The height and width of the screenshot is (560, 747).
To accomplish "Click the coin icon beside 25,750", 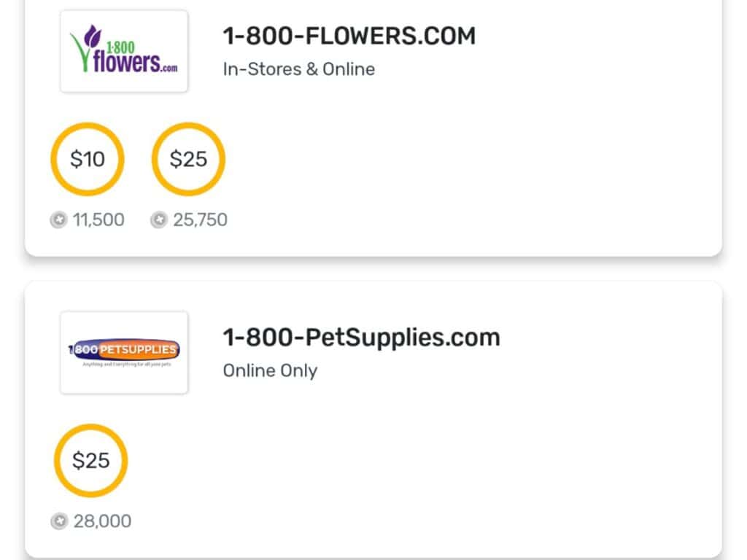I will (x=158, y=219).
